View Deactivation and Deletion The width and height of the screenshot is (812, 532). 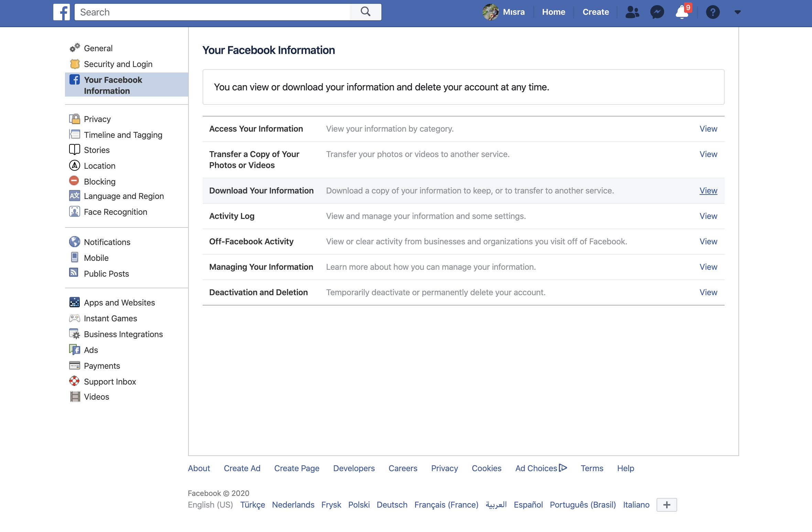tap(708, 292)
